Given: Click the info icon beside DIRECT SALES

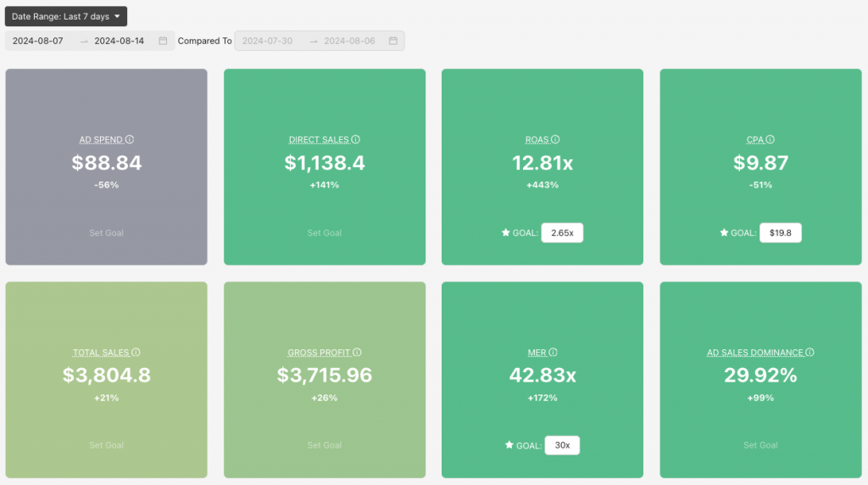Looking at the screenshot, I should click(x=356, y=140).
